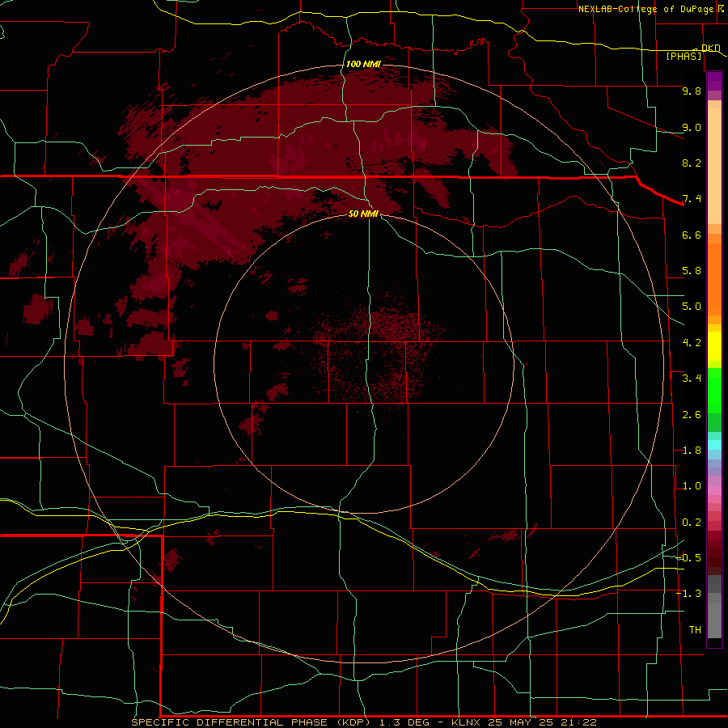Click the -0.5 value on the color scale

[x=688, y=558]
